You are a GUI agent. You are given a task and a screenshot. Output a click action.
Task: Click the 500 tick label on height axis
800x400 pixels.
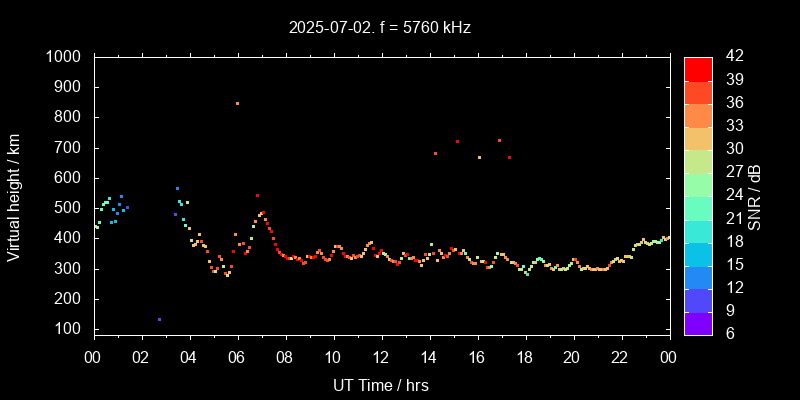[x=70, y=208]
